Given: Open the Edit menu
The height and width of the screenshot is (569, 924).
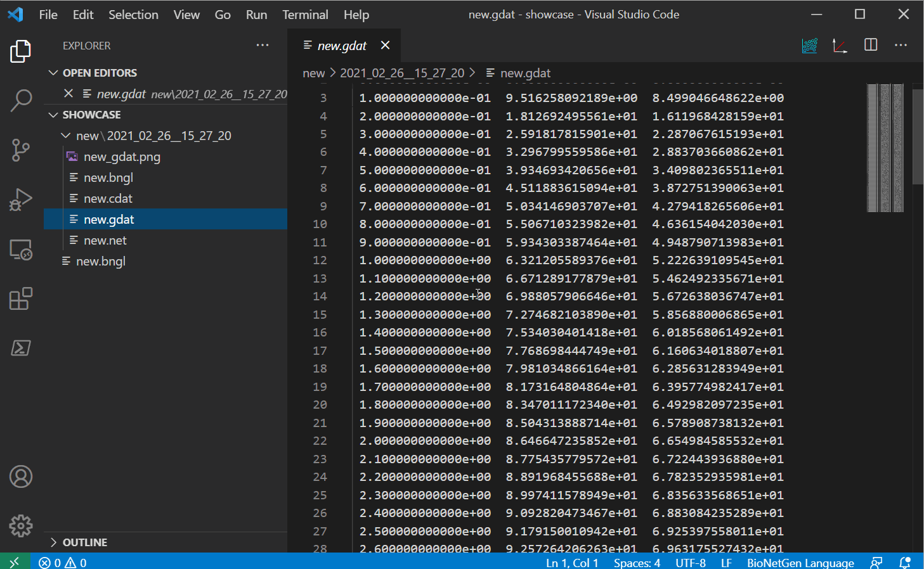Looking at the screenshot, I should point(83,15).
